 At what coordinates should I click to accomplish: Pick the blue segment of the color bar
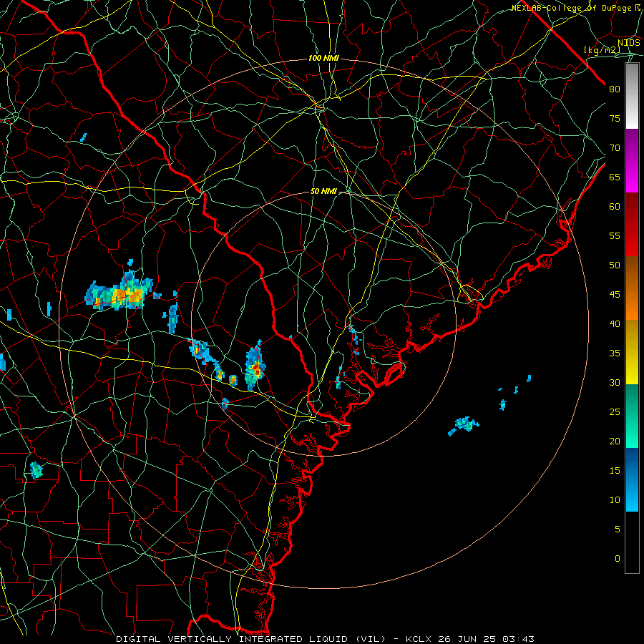click(632, 479)
